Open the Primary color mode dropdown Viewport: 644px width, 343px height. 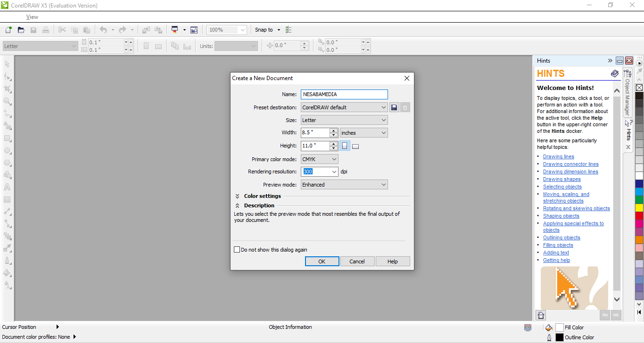319,159
